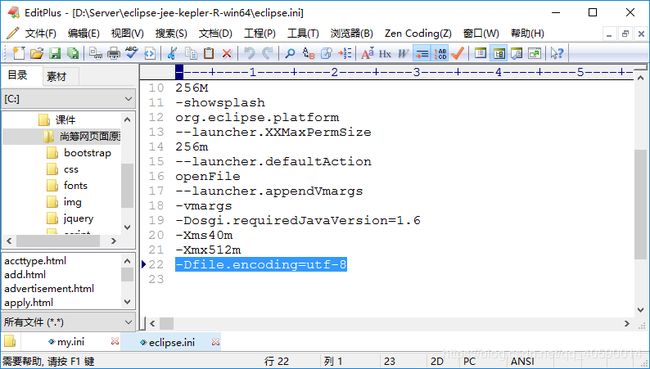Click the orange checkmark toolbar icon
The image size is (650, 369).
coord(458,53)
